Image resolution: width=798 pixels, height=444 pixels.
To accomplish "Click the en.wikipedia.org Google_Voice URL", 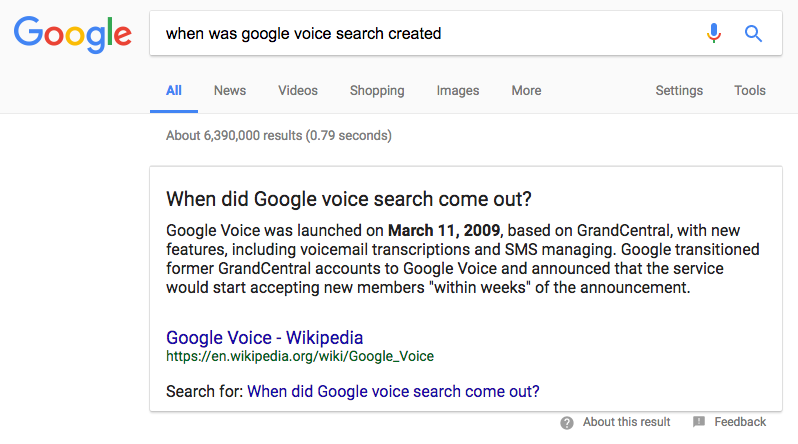I will pos(300,356).
